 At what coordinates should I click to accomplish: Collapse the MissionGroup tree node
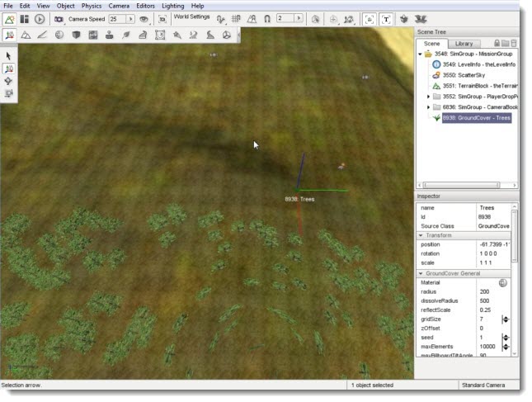(421, 53)
